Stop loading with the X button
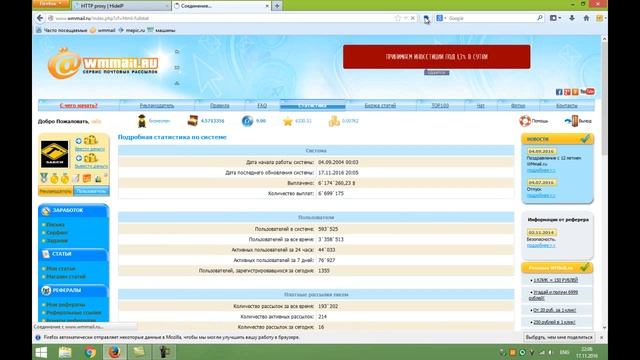The image size is (640, 360). 413,18
